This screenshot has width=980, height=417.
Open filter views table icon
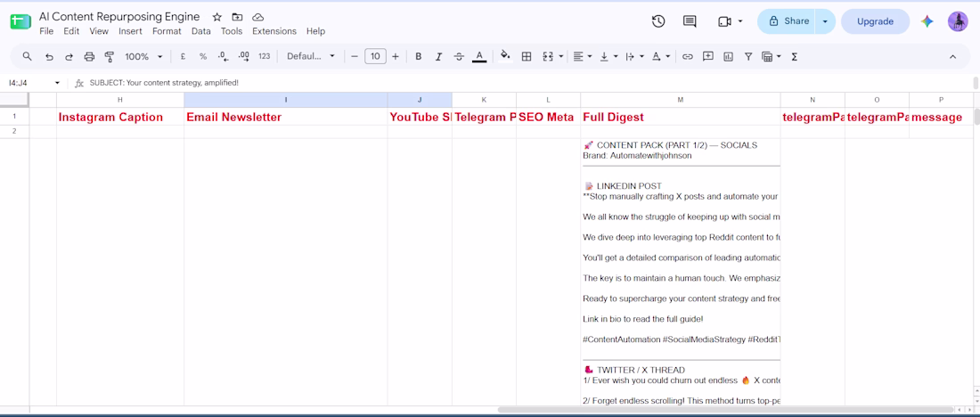767,56
